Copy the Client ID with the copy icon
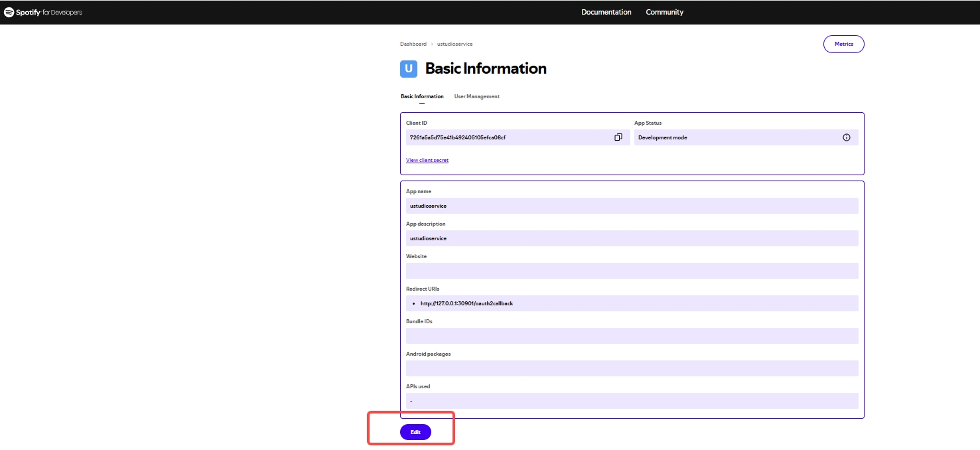 (618, 137)
